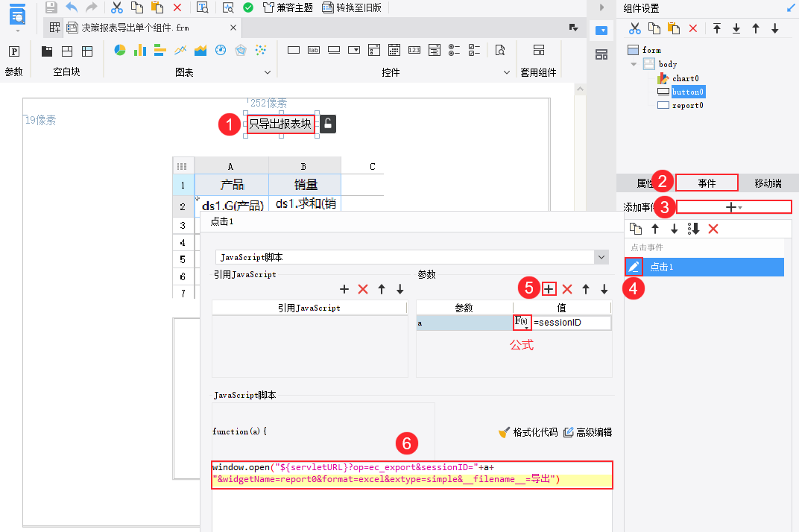This screenshot has height=532, width=799.
Task: Insert a scatter chart
Action: [261, 50]
